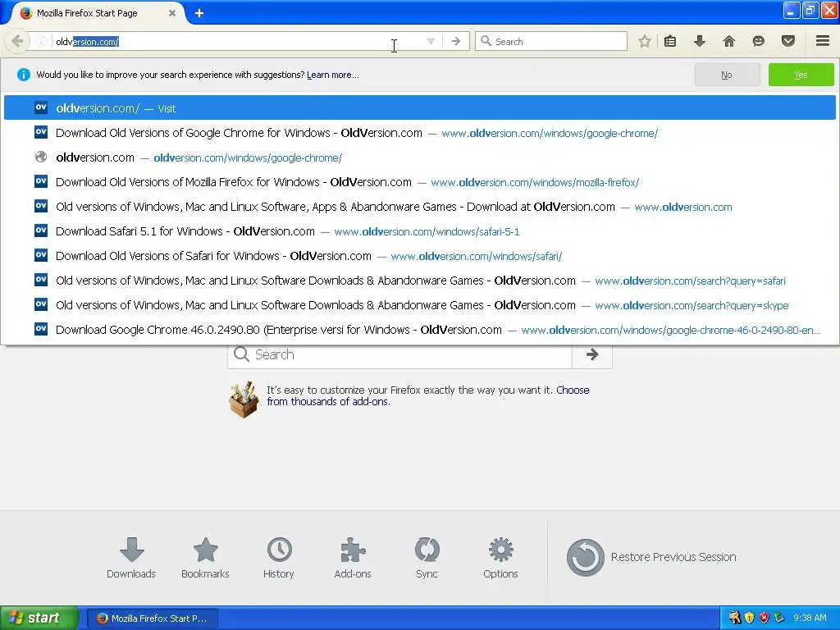
Task: Open Choose from thousands of add-ons link
Action: 427,396
